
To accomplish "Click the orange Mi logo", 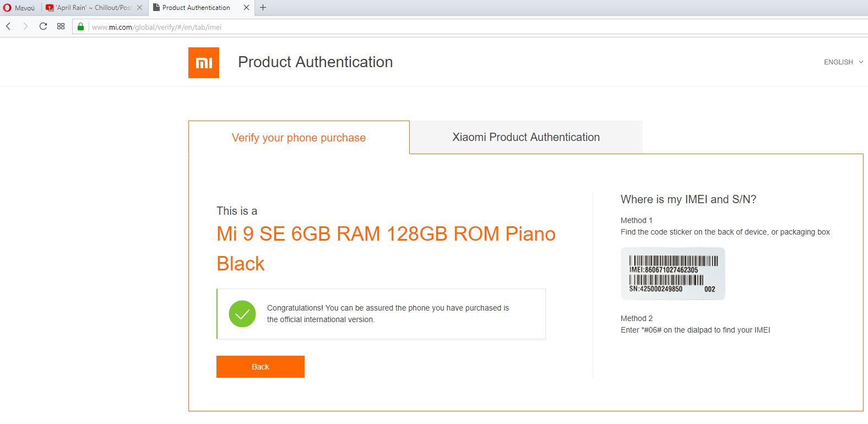I will (x=204, y=63).
